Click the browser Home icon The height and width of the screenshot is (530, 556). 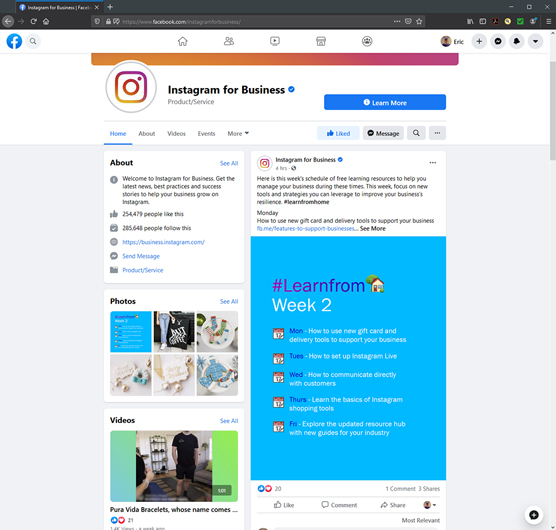(x=46, y=22)
